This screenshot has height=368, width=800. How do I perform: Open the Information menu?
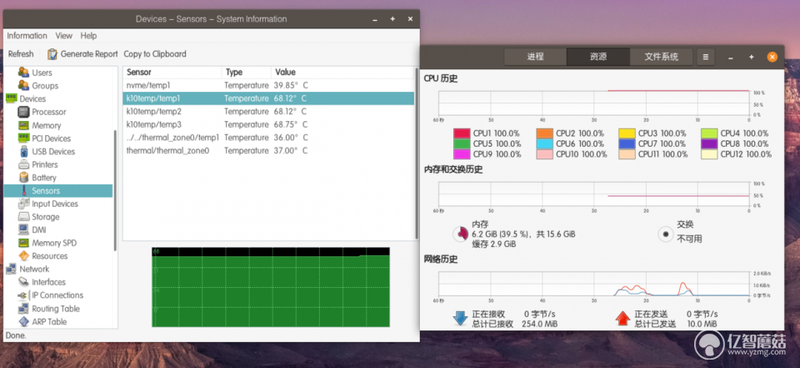27,36
